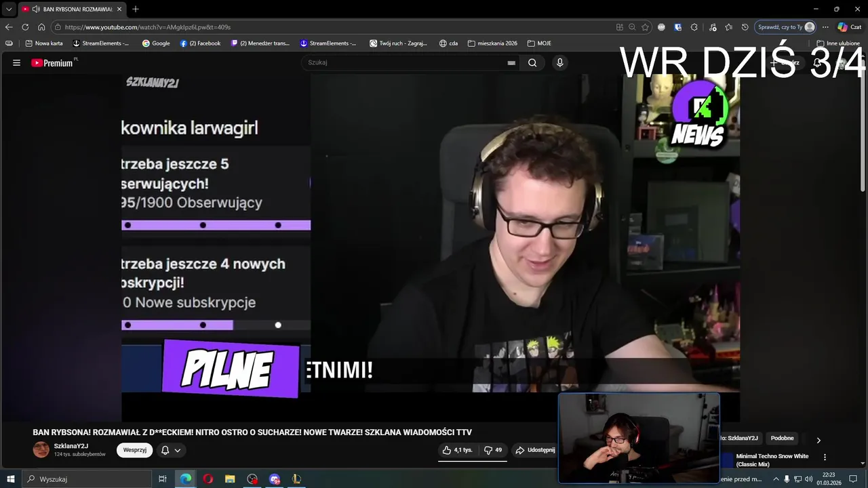Open the cda bookmark
The height and width of the screenshot is (488, 868).
click(x=448, y=43)
